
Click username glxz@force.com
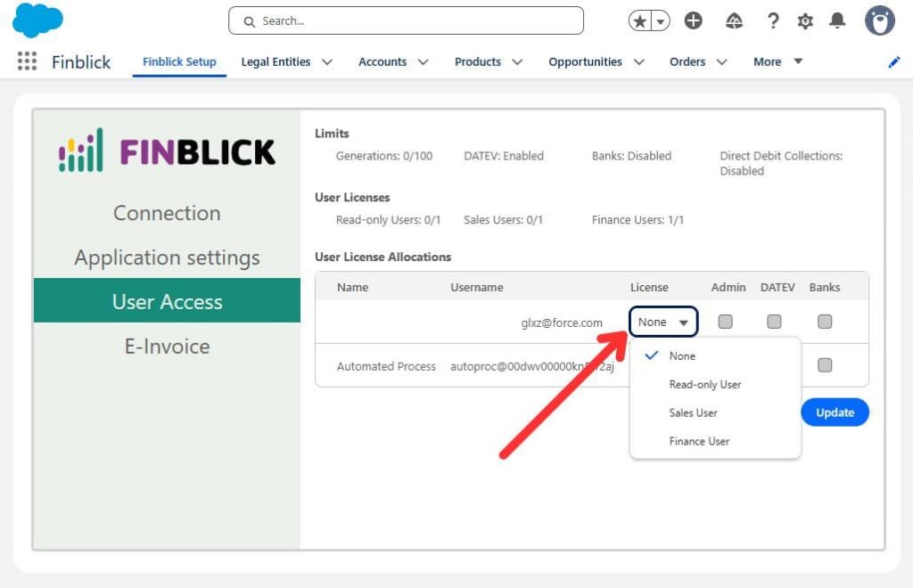coord(562,323)
